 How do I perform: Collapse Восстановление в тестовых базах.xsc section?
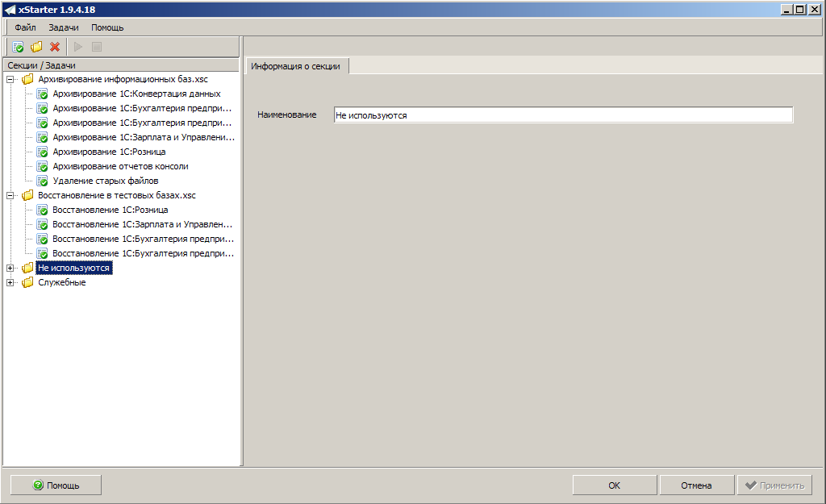click(x=10, y=195)
